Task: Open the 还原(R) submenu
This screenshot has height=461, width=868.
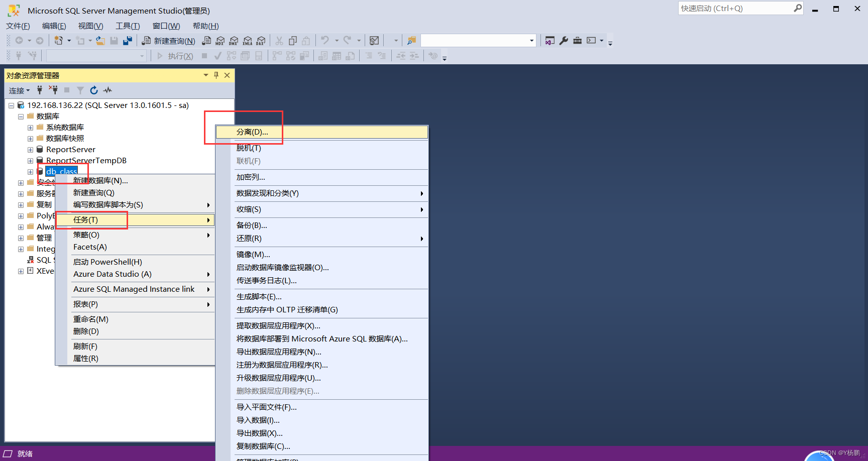Action: pos(322,239)
